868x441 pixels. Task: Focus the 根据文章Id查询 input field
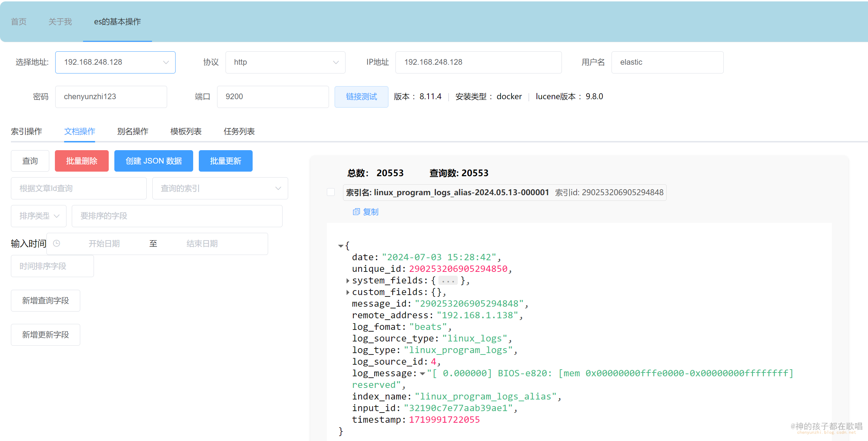78,188
